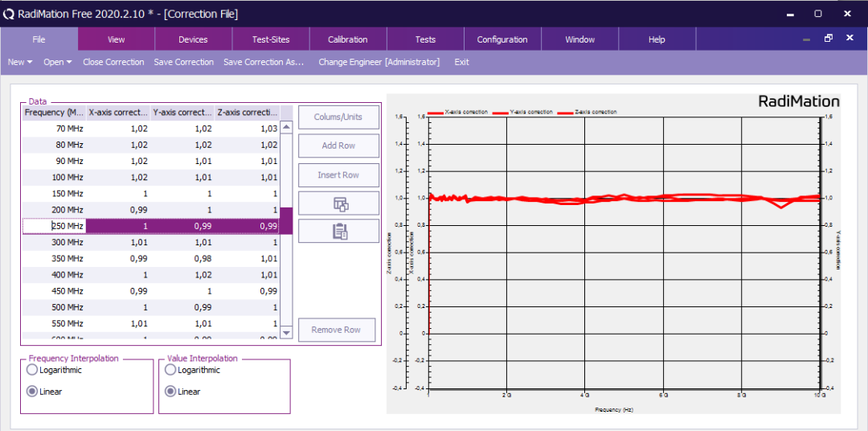This screenshot has height=431, width=868.
Task: Click the RadiMation label above the chart
Action: click(x=798, y=101)
